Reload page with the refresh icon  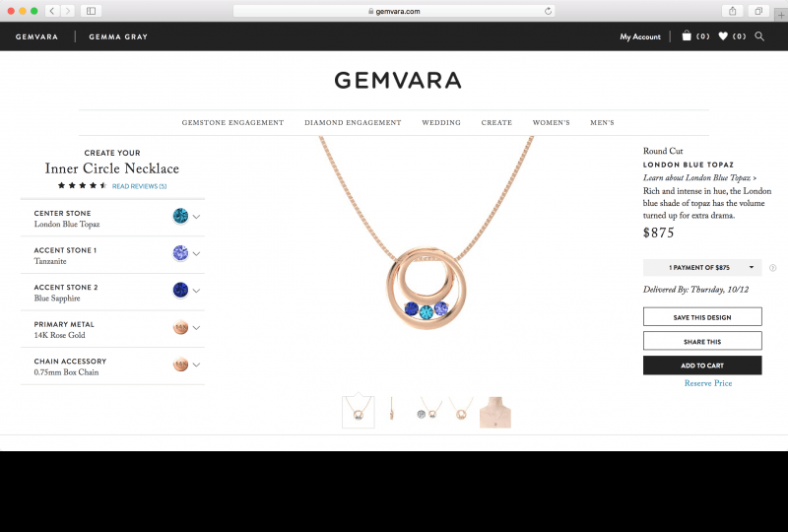click(x=548, y=11)
